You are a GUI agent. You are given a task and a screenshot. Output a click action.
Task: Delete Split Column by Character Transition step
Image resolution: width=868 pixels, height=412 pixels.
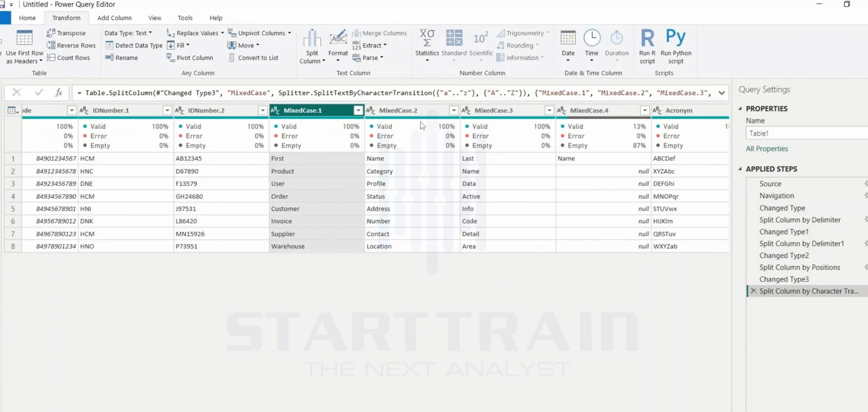[754, 291]
